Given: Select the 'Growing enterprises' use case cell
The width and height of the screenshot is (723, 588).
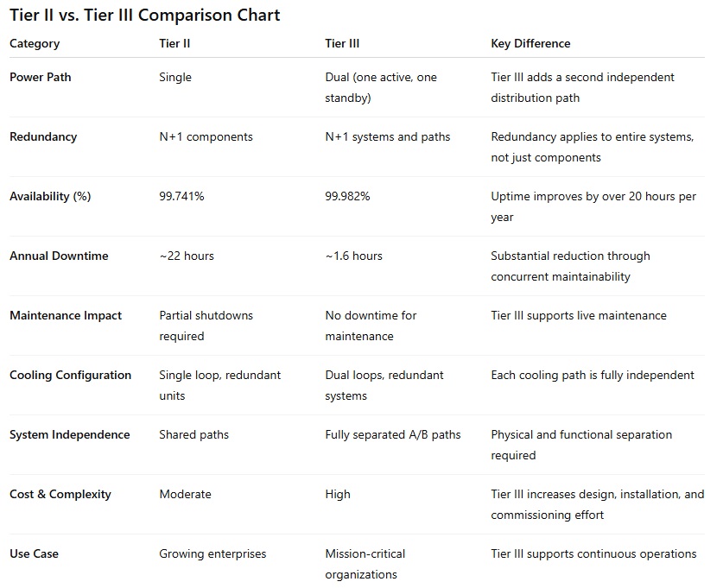Looking at the screenshot, I should [x=212, y=553].
